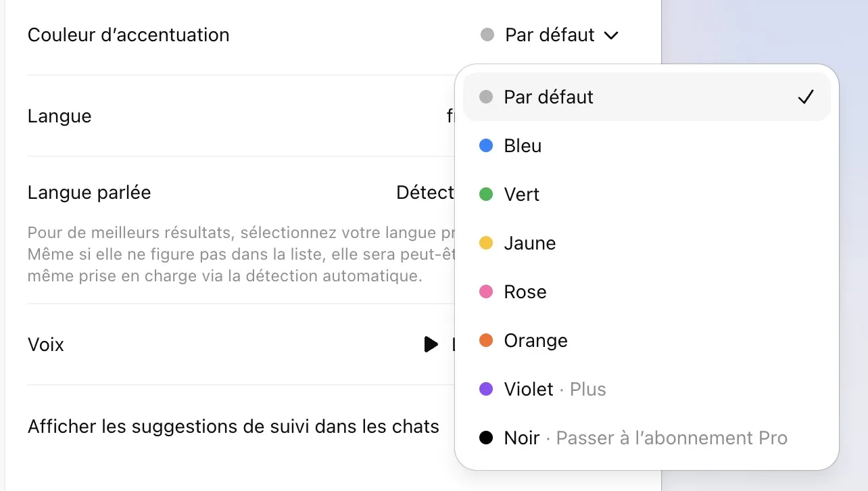Click the checkmark next to Par défaut

point(804,97)
